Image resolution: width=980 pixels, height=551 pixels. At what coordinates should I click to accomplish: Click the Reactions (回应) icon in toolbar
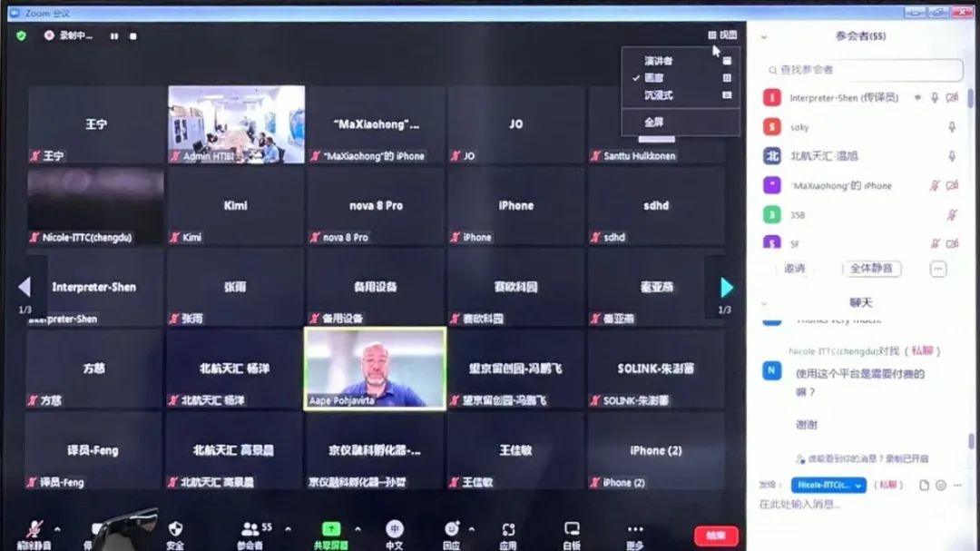(452, 529)
